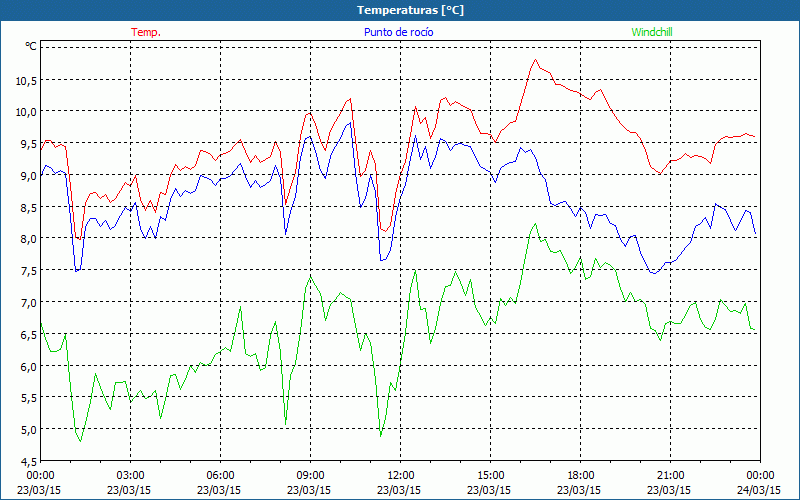Image resolution: width=800 pixels, height=500 pixels.
Task: Click the 9,5 y-axis value
Action: coord(28,144)
